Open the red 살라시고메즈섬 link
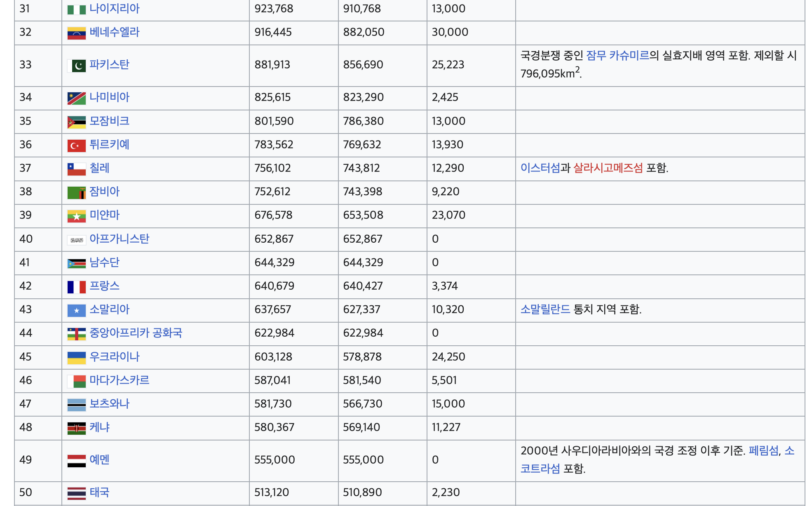The image size is (812, 506). tap(608, 168)
